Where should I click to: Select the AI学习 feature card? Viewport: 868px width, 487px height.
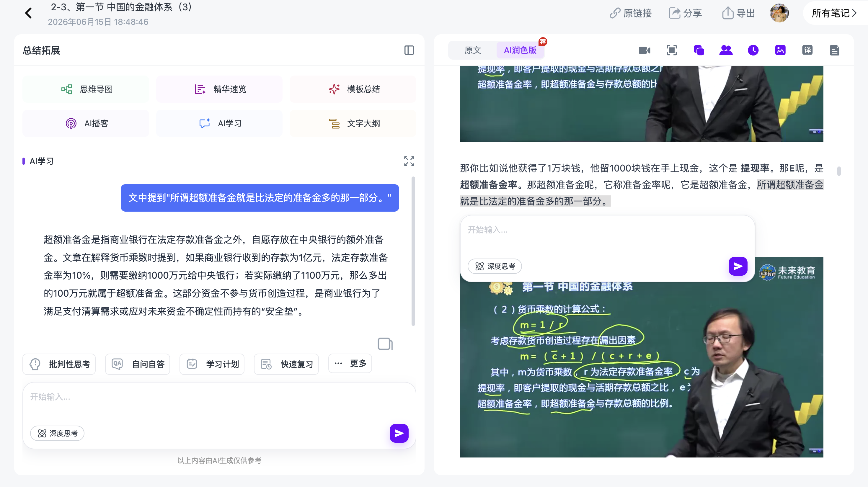219,123
